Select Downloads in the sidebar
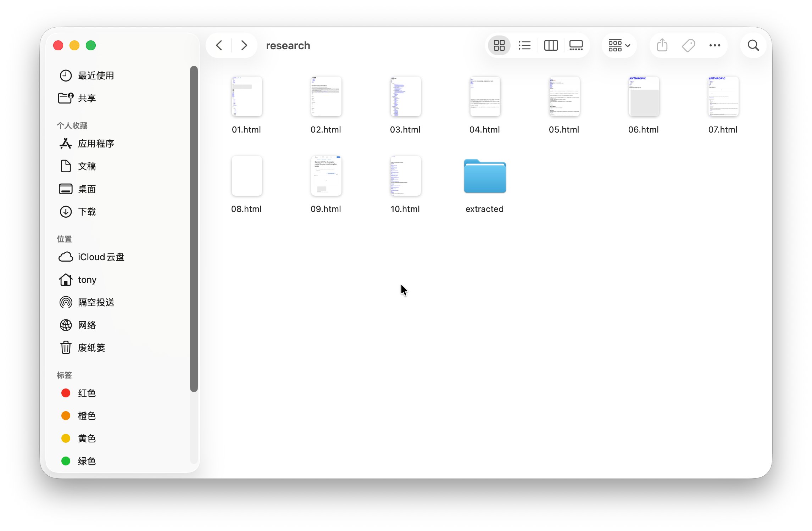Image resolution: width=812 pixels, height=531 pixels. tap(87, 212)
